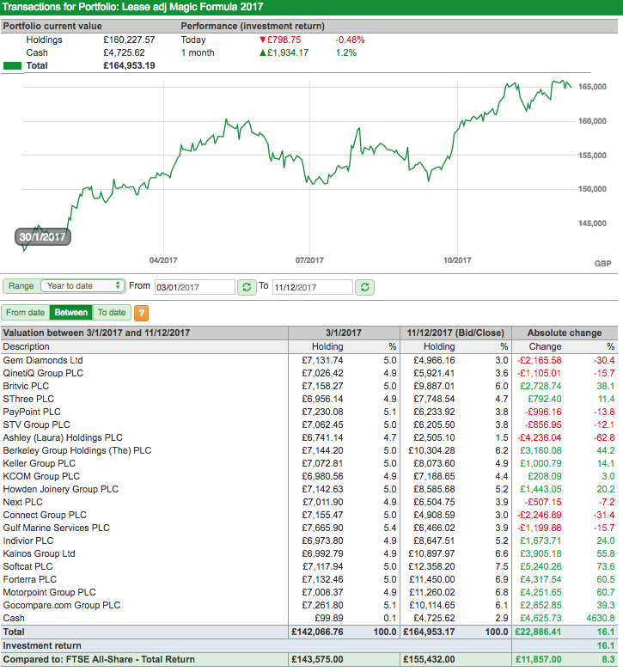623x672 pixels.
Task: Click Today change ▼£798.75
Action: point(280,40)
